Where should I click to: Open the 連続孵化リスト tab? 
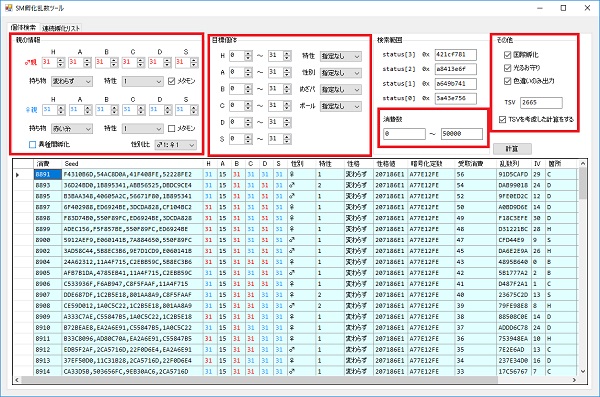pyautogui.click(x=61, y=28)
